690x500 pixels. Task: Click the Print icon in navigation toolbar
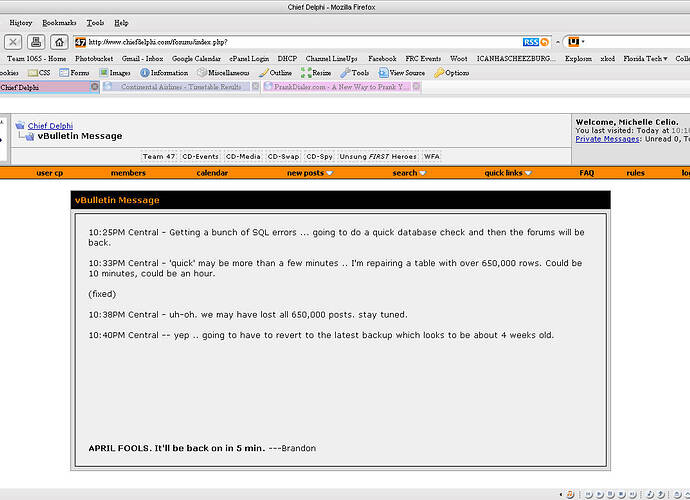click(36, 42)
